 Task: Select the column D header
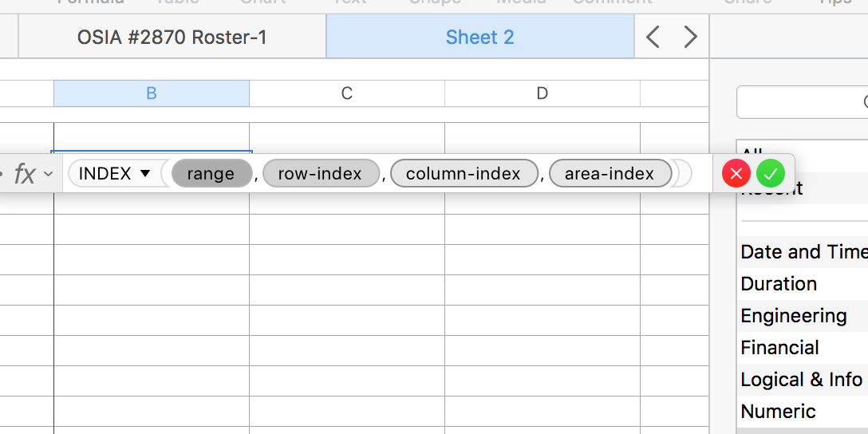click(x=542, y=93)
